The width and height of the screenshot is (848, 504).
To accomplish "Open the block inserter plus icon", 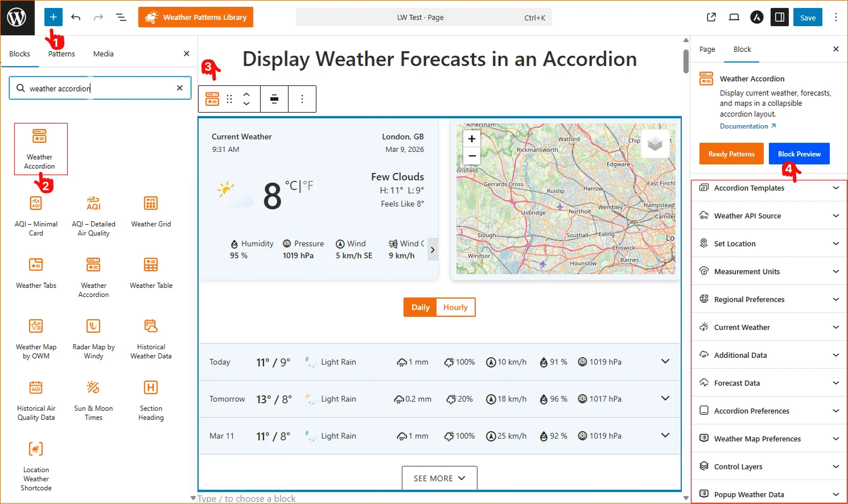I will click(x=53, y=17).
